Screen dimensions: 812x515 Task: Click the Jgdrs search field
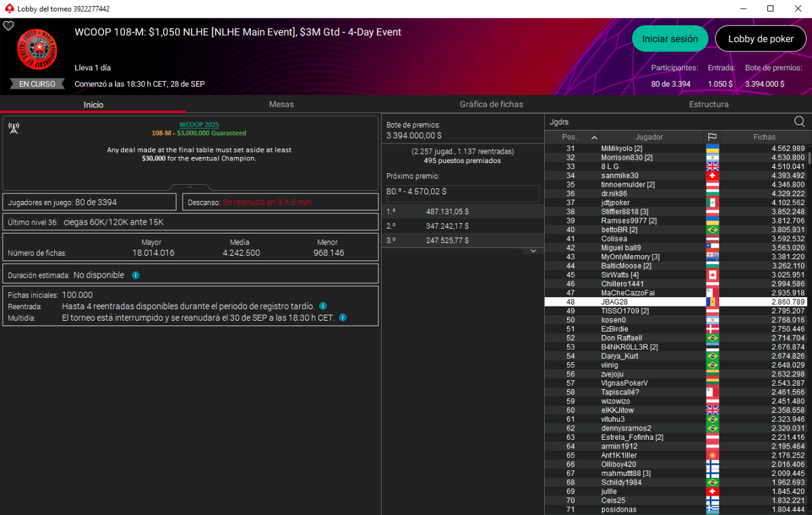pyautogui.click(x=669, y=122)
